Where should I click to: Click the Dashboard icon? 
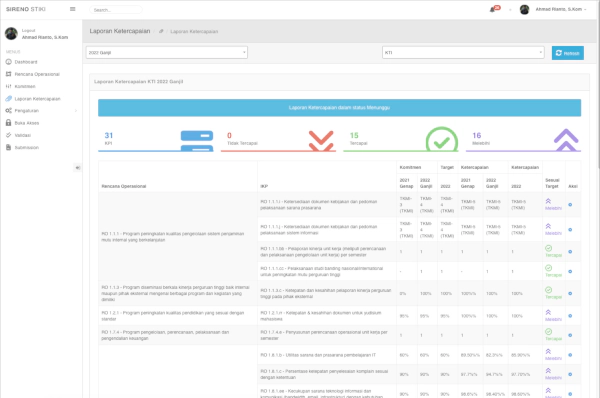click(8, 62)
